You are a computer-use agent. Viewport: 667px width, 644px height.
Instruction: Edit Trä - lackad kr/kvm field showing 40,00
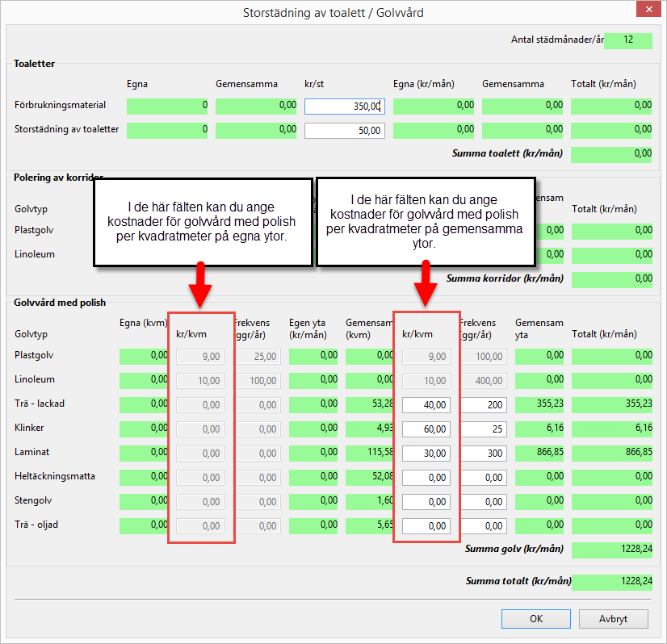click(426, 404)
